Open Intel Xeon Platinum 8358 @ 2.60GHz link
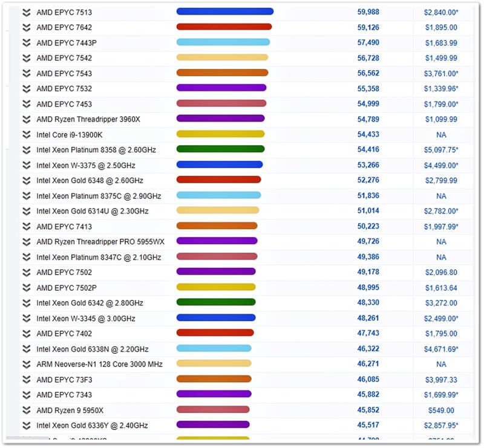This screenshot has height=448, width=484. (x=96, y=150)
